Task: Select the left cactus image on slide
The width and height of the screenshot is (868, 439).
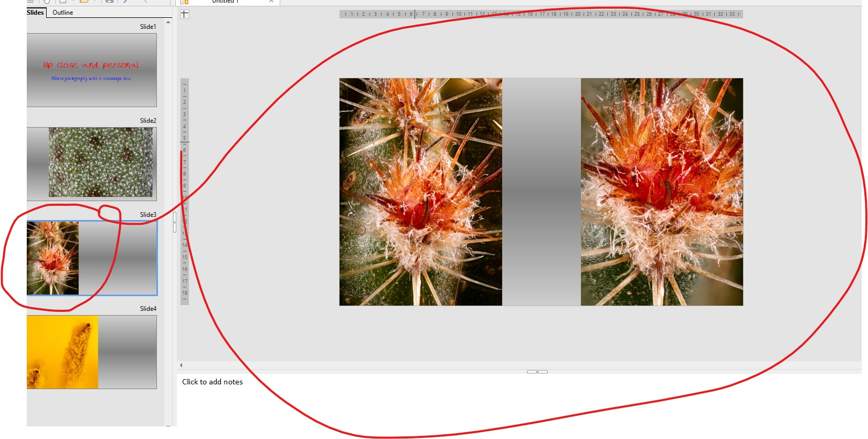Action: click(x=420, y=192)
